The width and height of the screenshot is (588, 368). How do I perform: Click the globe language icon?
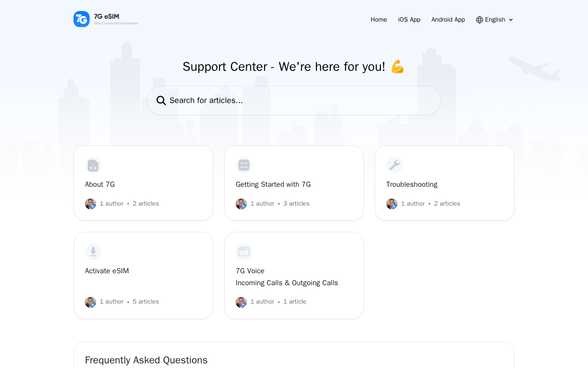click(480, 20)
